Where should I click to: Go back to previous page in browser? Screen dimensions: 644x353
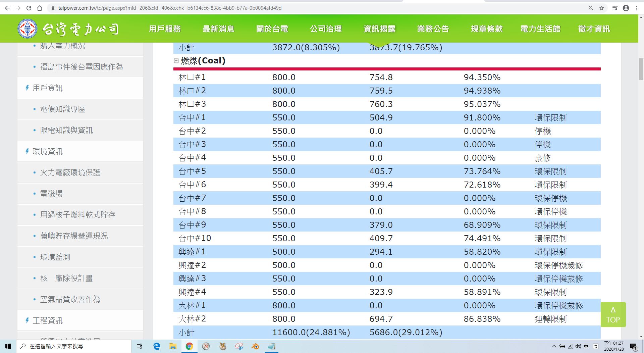7,8
